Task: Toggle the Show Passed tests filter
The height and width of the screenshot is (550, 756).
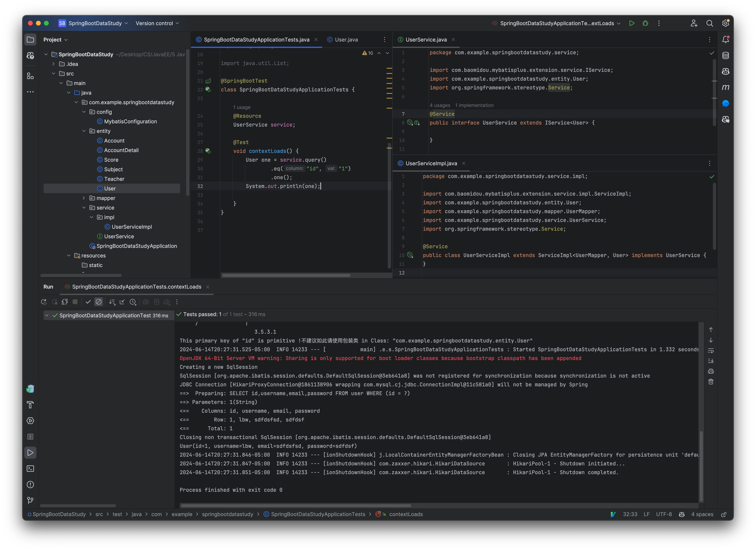Action: point(88,302)
